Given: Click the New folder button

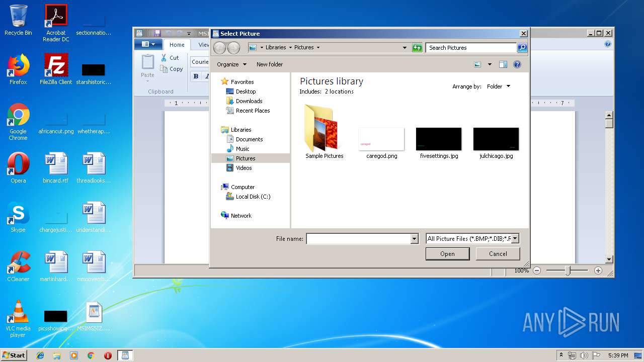Looking at the screenshot, I should pos(270,64).
